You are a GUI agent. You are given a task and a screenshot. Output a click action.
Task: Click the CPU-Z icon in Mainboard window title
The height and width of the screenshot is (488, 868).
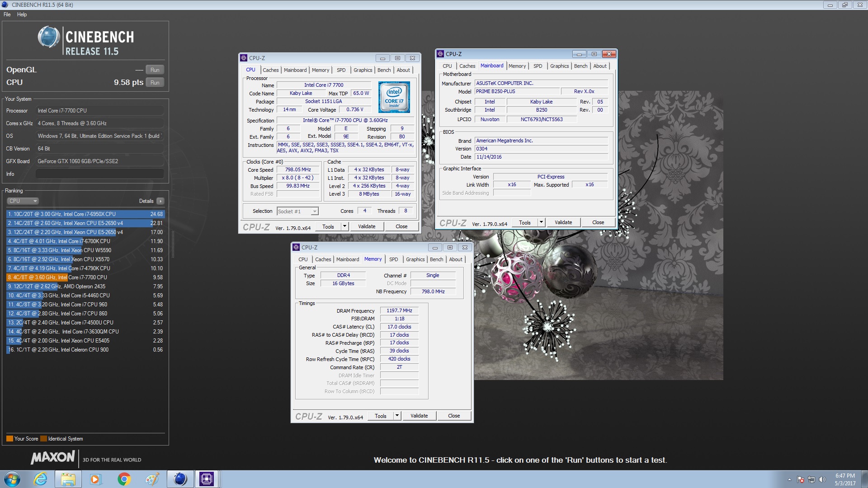point(440,54)
